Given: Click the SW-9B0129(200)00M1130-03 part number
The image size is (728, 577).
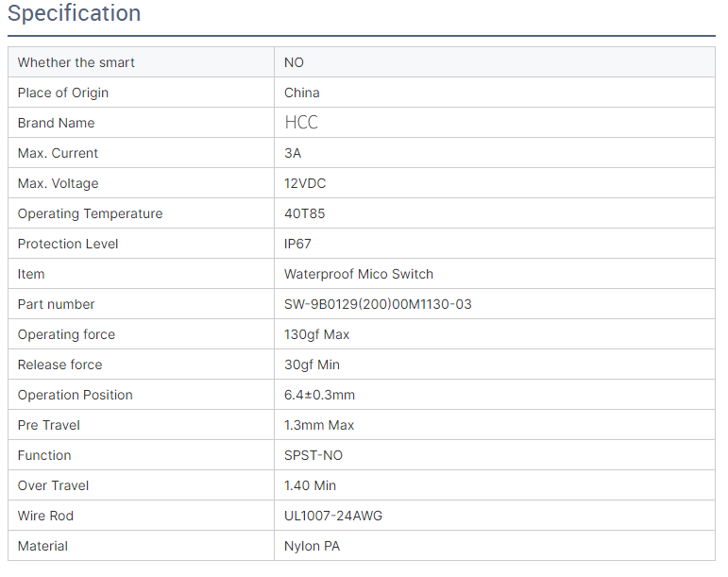Looking at the screenshot, I should [378, 304].
